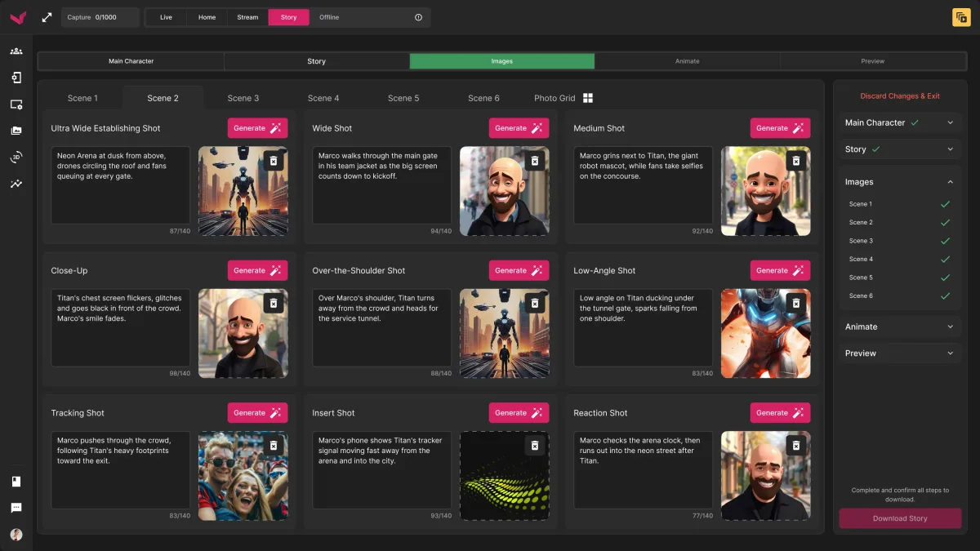The image size is (980, 551).
Task: Open the screen settings sidebar icon
Action: click(x=16, y=104)
